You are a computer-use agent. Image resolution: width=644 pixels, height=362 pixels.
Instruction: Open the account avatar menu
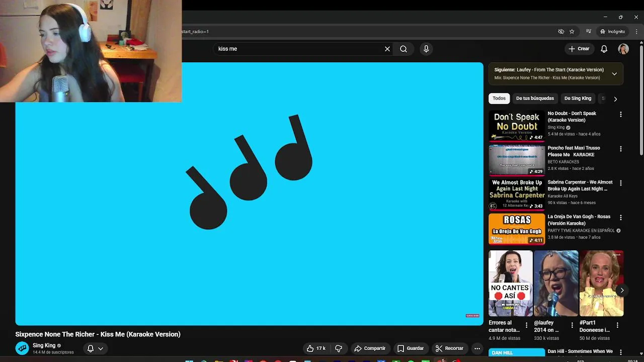[x=623, y=49]
